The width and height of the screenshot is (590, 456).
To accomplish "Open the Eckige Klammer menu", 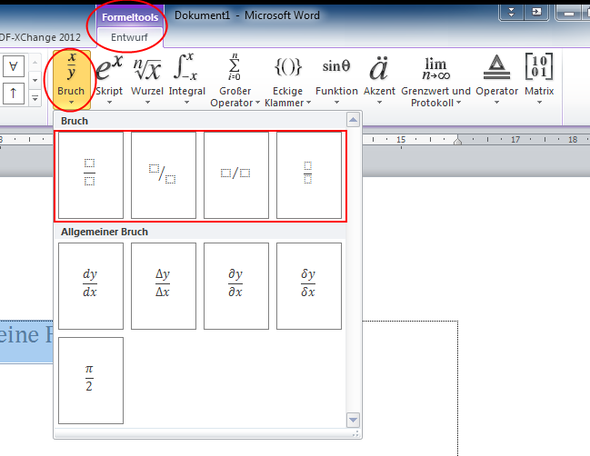I will point(288,79).
